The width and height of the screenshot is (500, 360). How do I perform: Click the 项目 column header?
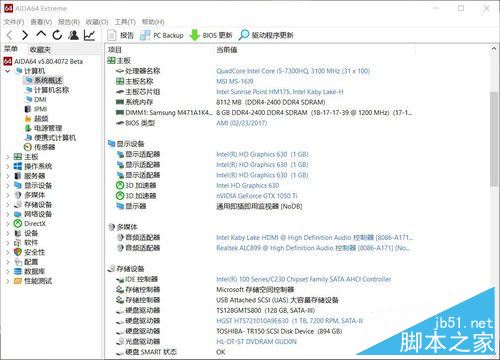(x=115, y=50)
